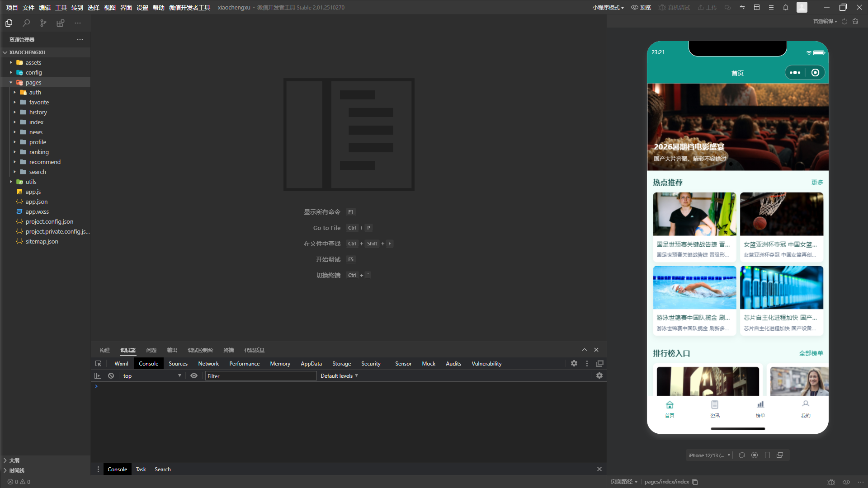Open the top context selector dropdown
The image size is (868, 488).
coord(152,376)
